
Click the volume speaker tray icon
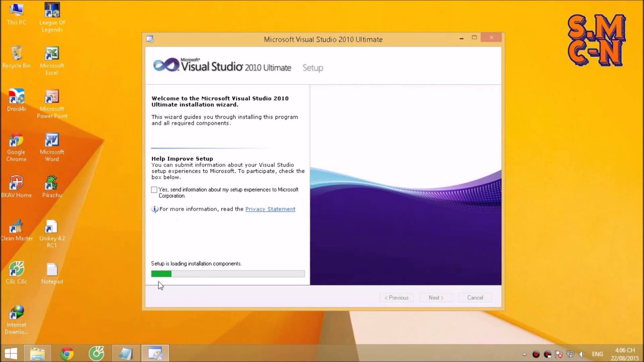click(582, 354)
